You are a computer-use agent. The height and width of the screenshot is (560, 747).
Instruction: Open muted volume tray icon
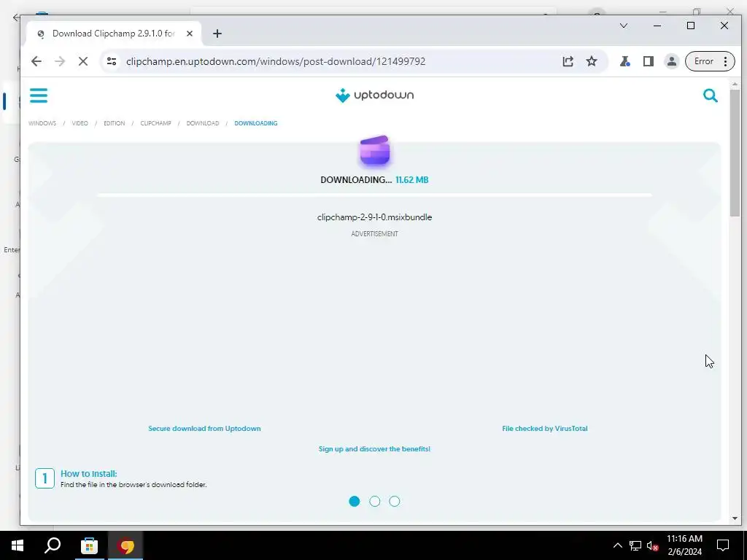653,545
